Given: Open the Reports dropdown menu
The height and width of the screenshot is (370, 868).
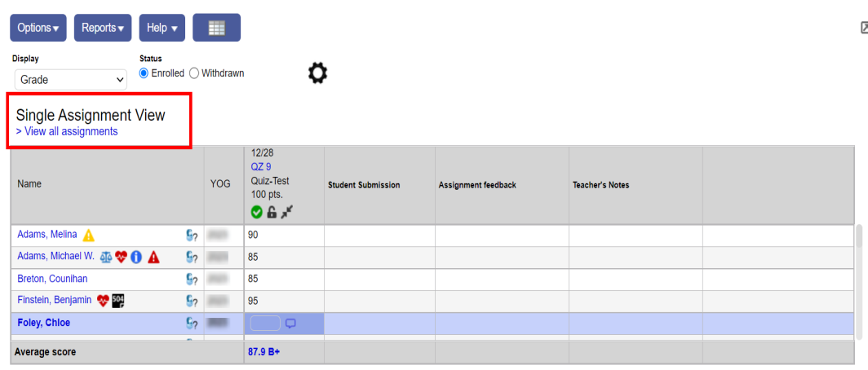Looking at the screenshot, I should tap(103, 28).
